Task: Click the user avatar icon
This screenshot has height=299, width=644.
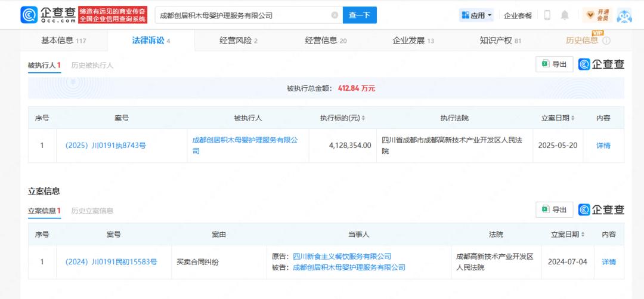Action: coord(624,16)
